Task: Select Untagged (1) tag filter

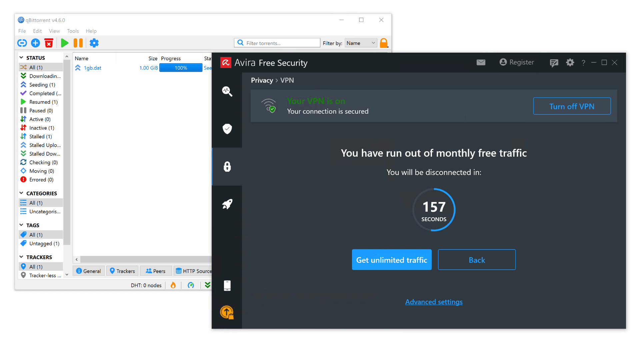Action: (x=41, y=244)
